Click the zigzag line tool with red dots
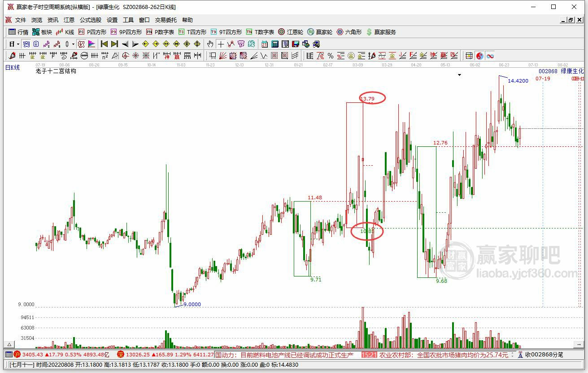The image size is (588, 373). (x=231, y=44)
